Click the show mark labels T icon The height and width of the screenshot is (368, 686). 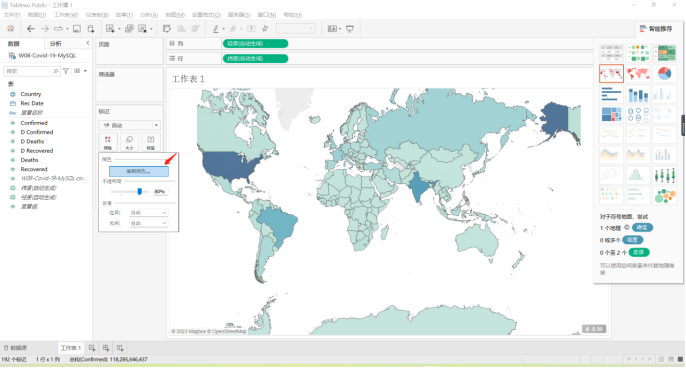251,29
